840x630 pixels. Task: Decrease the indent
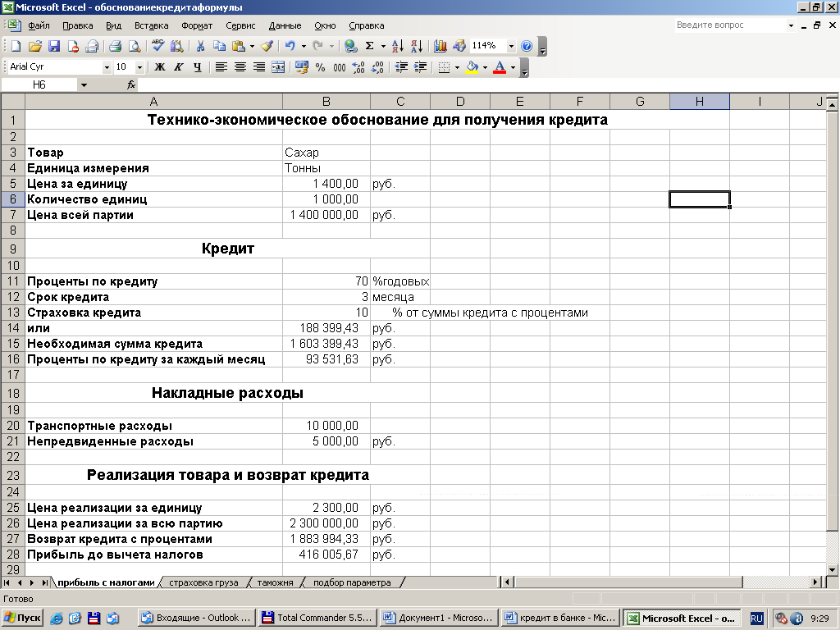click(401, 67)
